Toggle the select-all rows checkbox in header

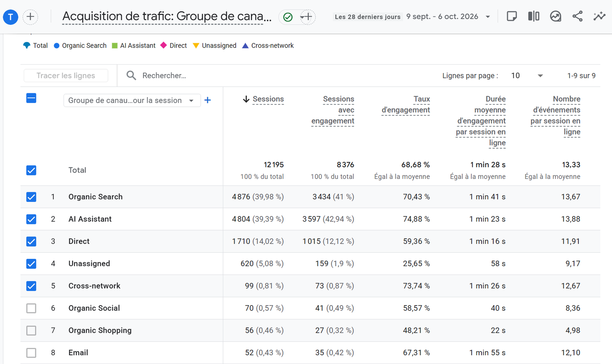(x=31, y=98)
